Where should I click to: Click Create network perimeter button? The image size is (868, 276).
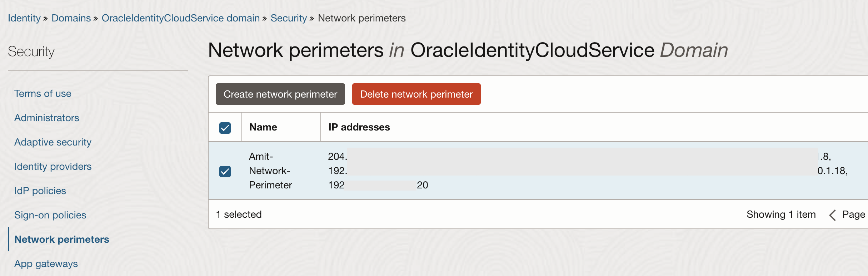tap(280, 94)
